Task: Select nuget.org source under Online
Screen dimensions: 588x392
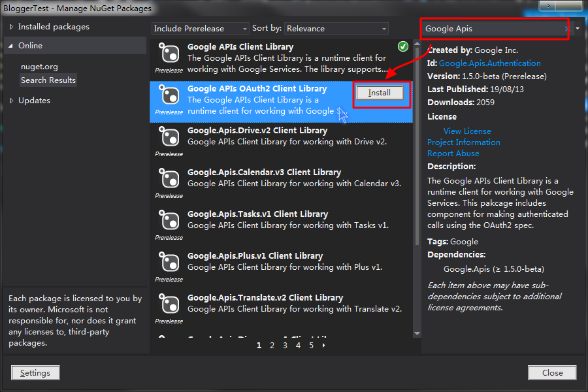Action: [39, 67]
